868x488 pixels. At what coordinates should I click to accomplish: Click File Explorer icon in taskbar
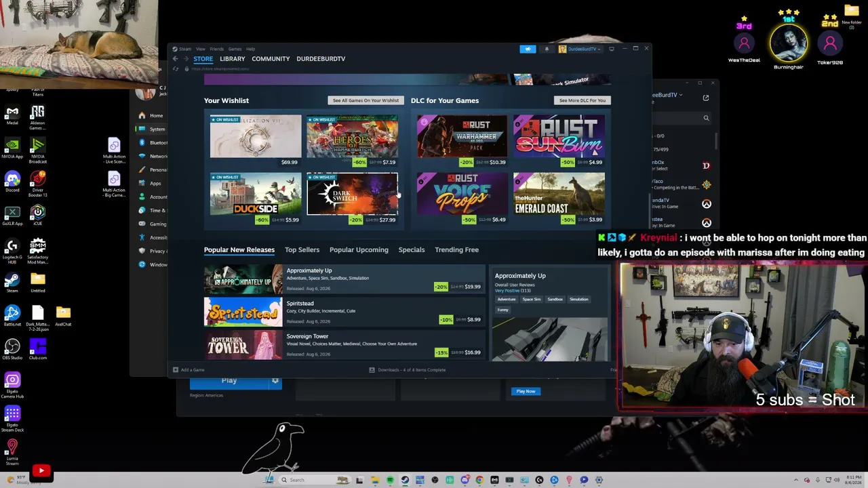(x=375, y=480)
